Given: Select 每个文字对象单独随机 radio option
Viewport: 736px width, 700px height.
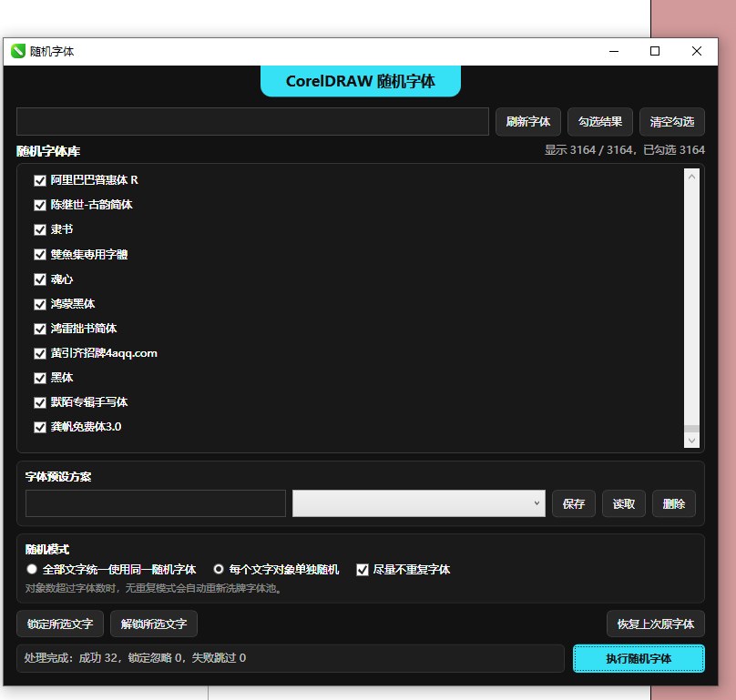Looking at the screenshot, I should point(219,569).
